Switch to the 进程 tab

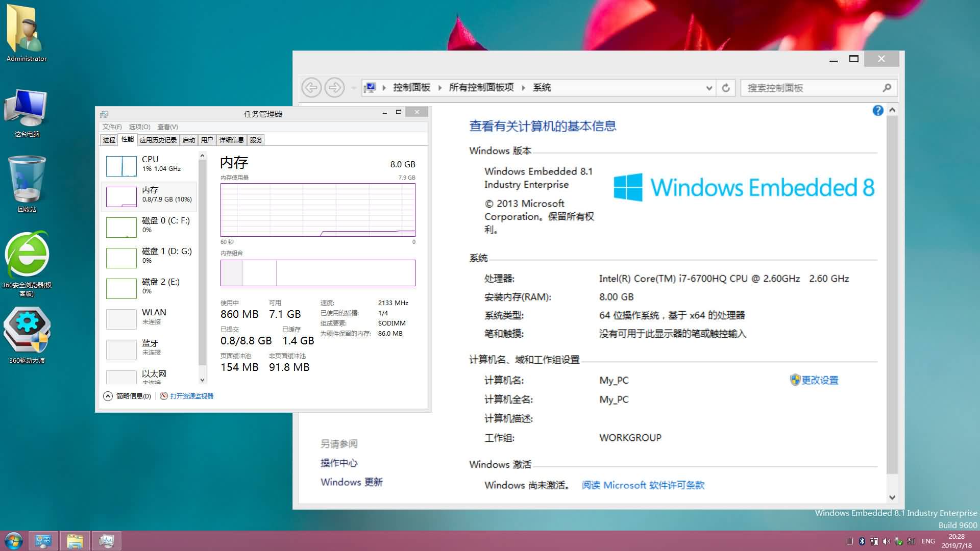point(109,140)
